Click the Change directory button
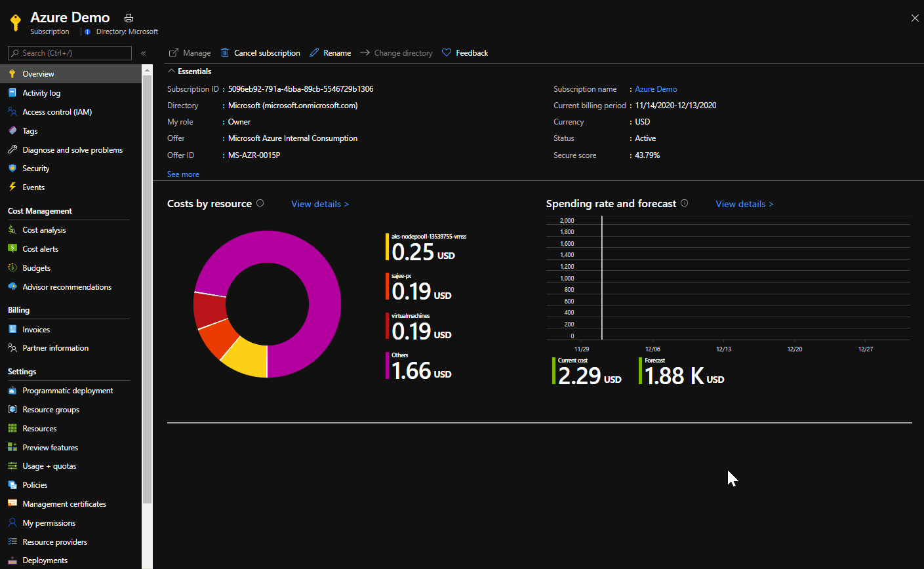The image size is (924, 569). tap(396, 52)
